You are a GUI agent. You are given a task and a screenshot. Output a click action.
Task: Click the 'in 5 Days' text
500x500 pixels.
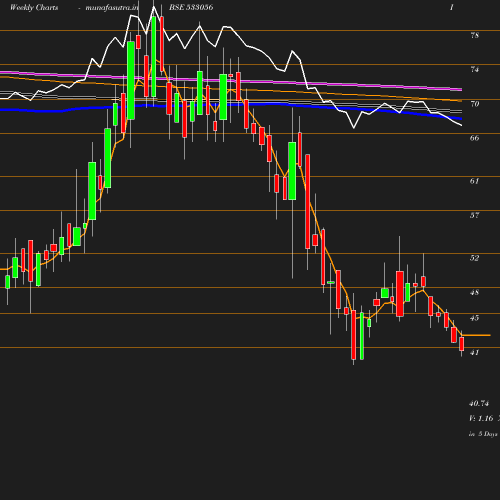click(x=483, y=434)
